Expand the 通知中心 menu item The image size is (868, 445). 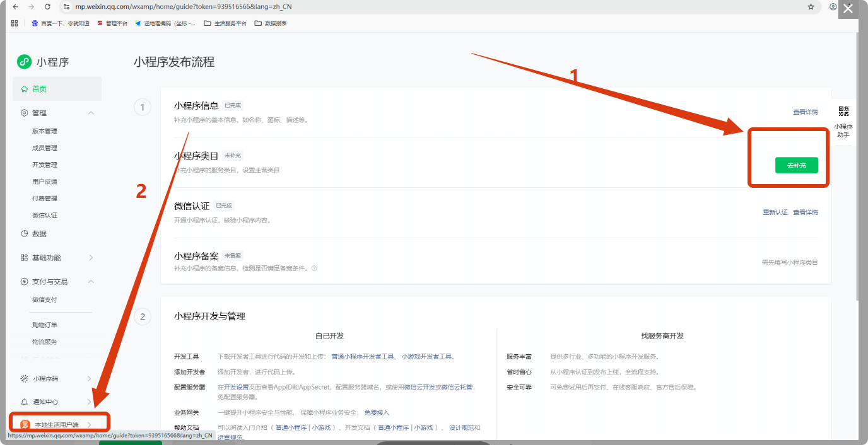coord(90,402)
